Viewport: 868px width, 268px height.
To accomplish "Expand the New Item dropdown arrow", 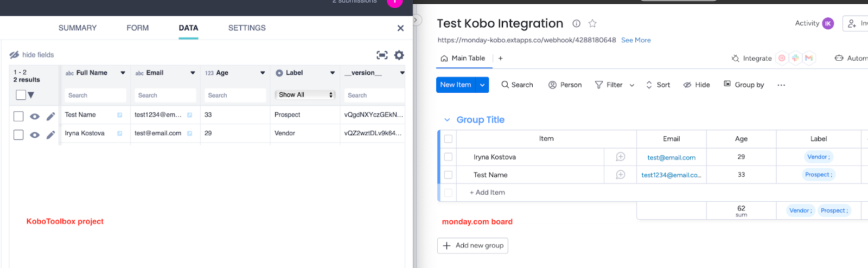I will click(x=482, y=85).
